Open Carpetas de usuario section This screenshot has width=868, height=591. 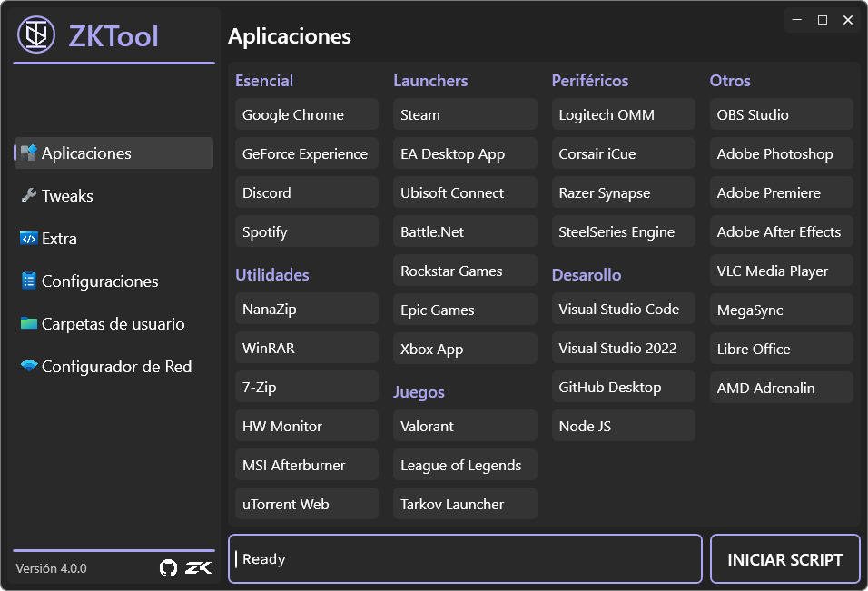click(x=113, y=323)
